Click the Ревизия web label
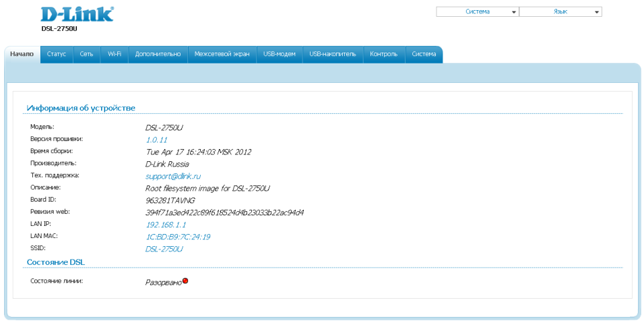This screenshot has width=644, height=325. (x=50, y=212)
